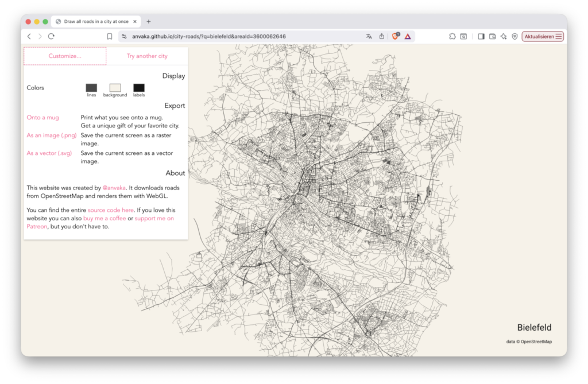Collapse the Customize... panel tab

tap(65, 56)
